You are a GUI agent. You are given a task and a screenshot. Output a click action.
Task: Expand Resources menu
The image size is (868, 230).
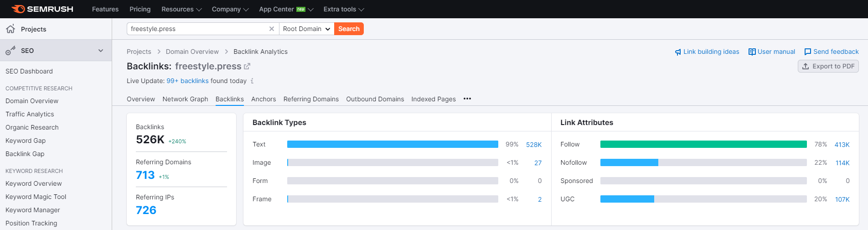click(x=181, y=9)
